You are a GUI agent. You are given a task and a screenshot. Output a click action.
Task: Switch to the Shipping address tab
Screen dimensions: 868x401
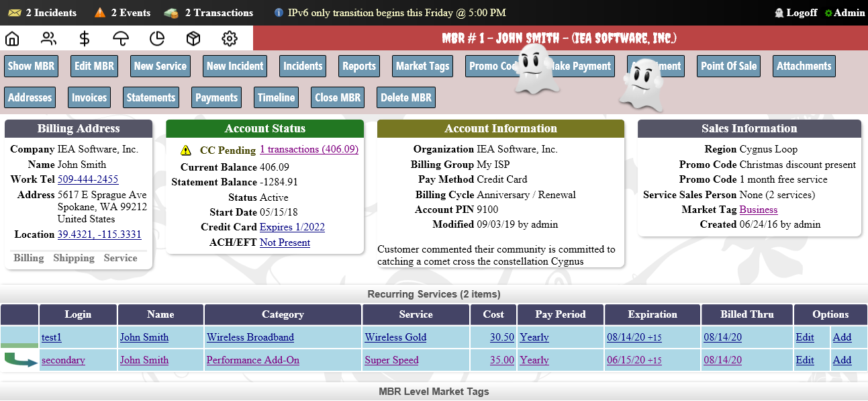74,258
